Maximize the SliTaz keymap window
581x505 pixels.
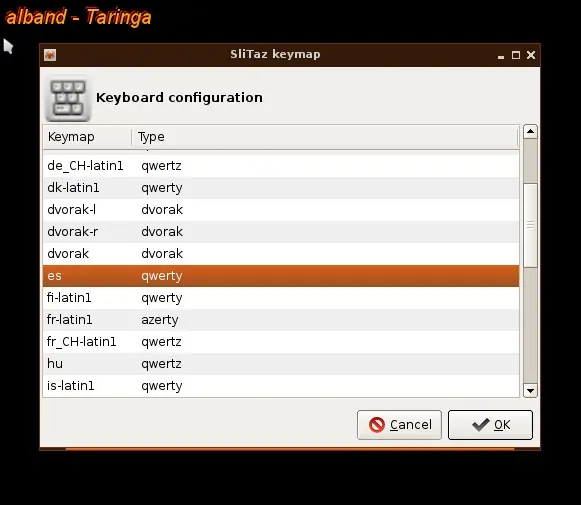click(x=516, y=55)
